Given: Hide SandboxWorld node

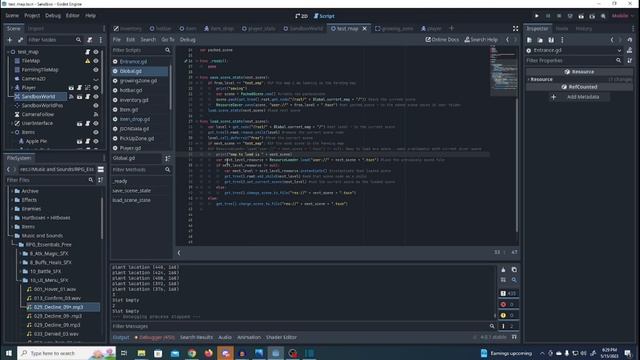Looking at the screenshot, I should [x=96, y=97].
